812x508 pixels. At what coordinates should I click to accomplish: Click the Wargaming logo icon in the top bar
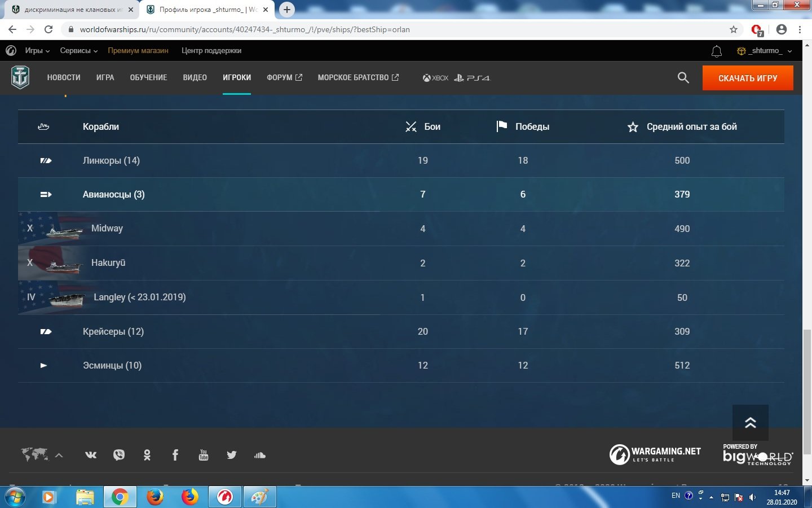pyautogui.click(x=11, y=51)
